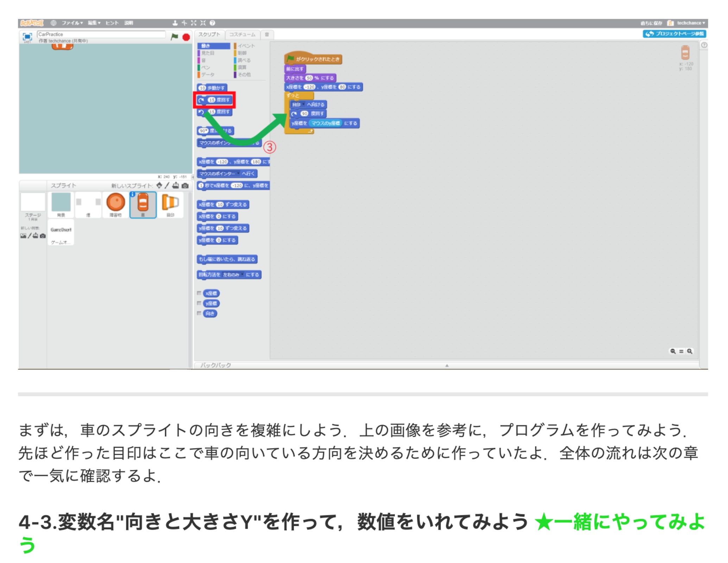The height and width of the screenshot is (563, 728).
Task: Open the techchance account dropdown
Action: click(x=690, y=23)
